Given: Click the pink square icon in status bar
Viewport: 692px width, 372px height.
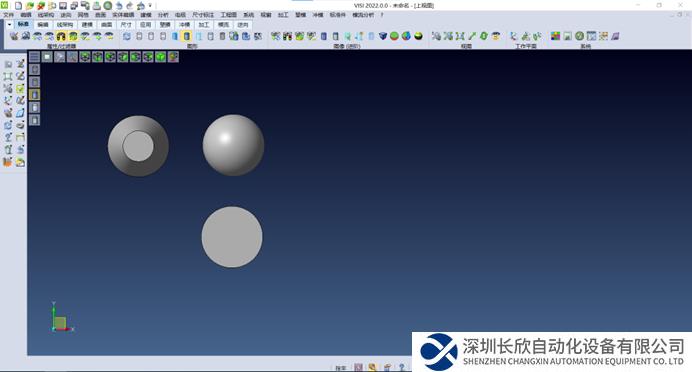Looking at the screenshot, I should coord(359,367).
